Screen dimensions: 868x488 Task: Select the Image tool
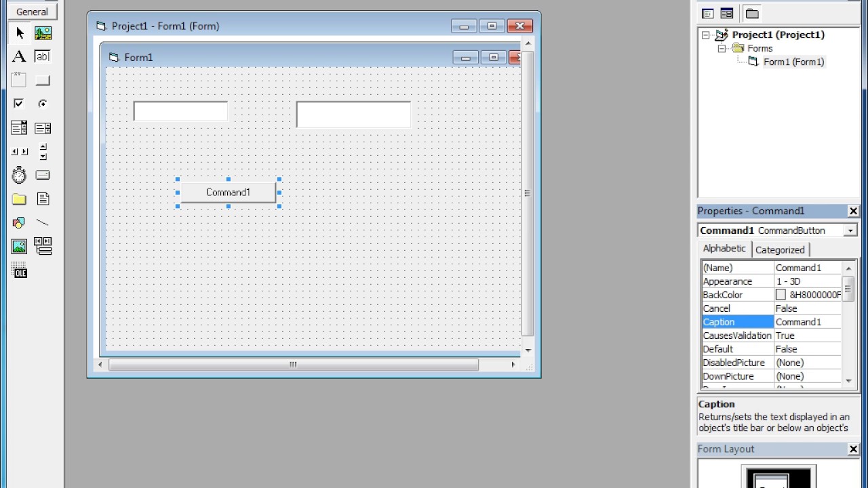19,246
